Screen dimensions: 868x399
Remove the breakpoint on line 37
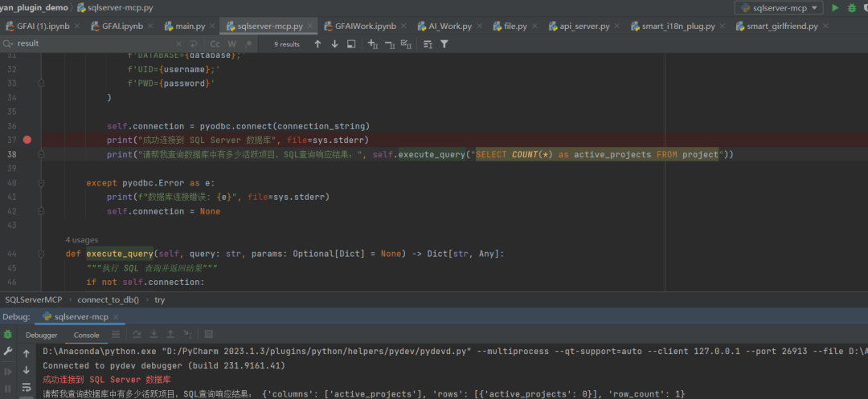tap(27, 140)
